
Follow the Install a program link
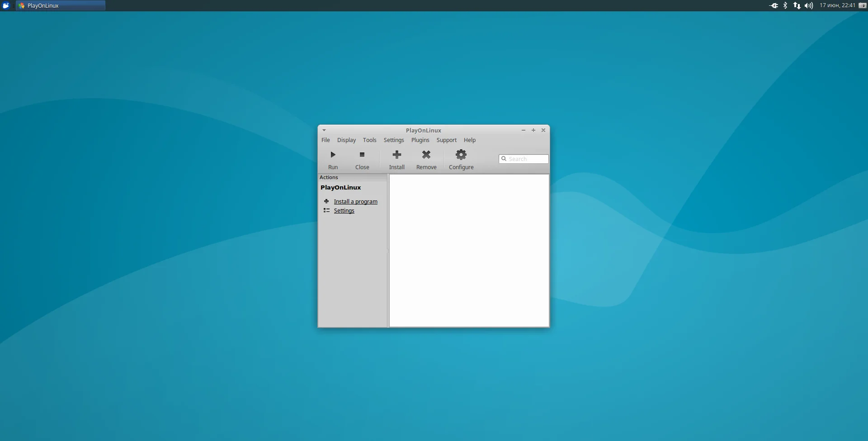356,202
